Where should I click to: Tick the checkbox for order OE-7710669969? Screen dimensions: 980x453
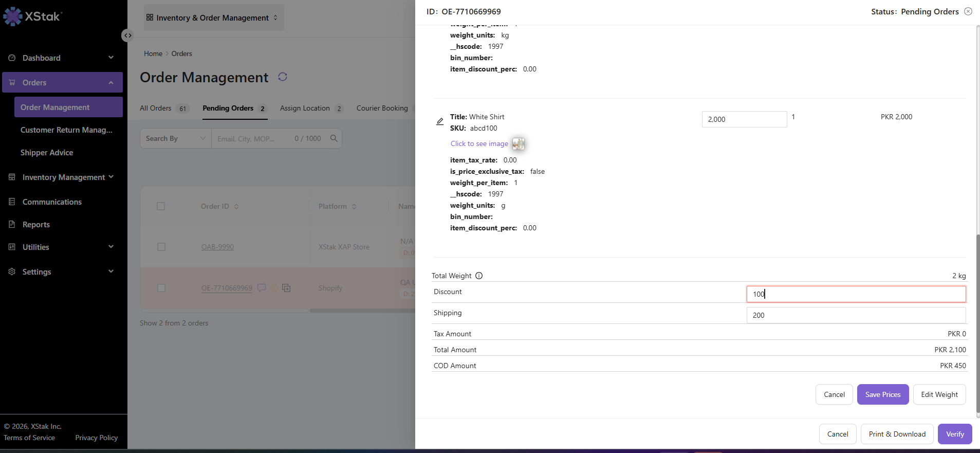pyautogui.click(x=161, y=288)
